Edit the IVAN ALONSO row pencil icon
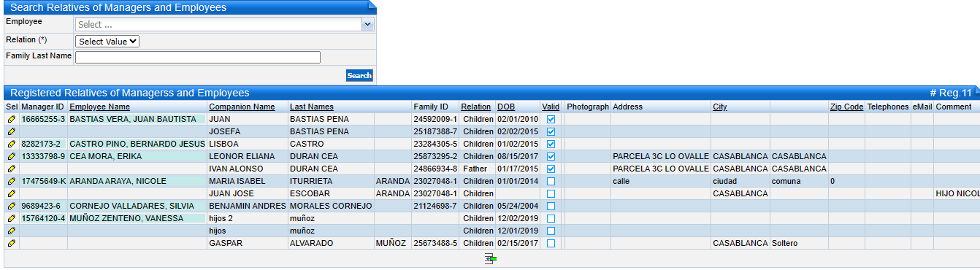Screen dimensions: 980x270 (x=11, y=169)
